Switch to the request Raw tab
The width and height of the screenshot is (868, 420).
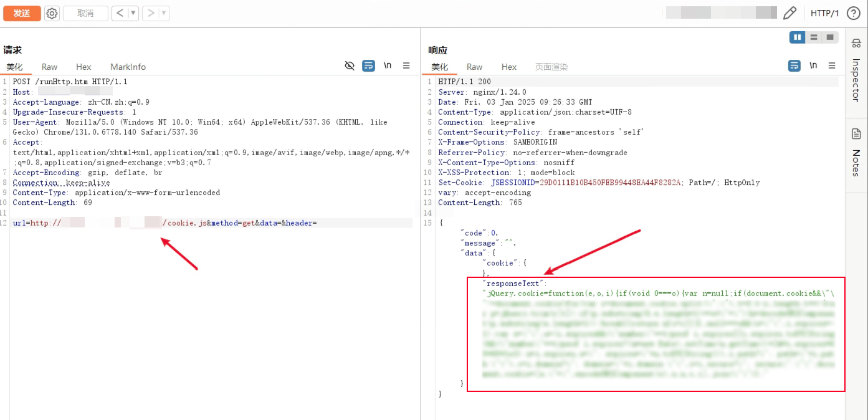(x=49, y=67)
